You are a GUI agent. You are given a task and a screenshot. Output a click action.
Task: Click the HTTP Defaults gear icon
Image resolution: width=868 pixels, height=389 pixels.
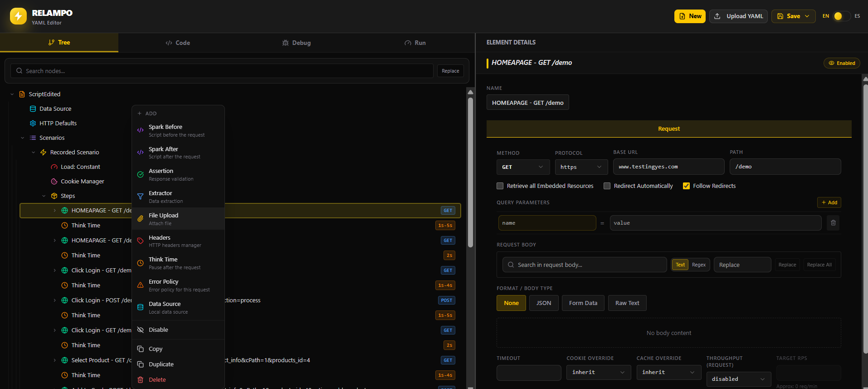click(33, 123)
